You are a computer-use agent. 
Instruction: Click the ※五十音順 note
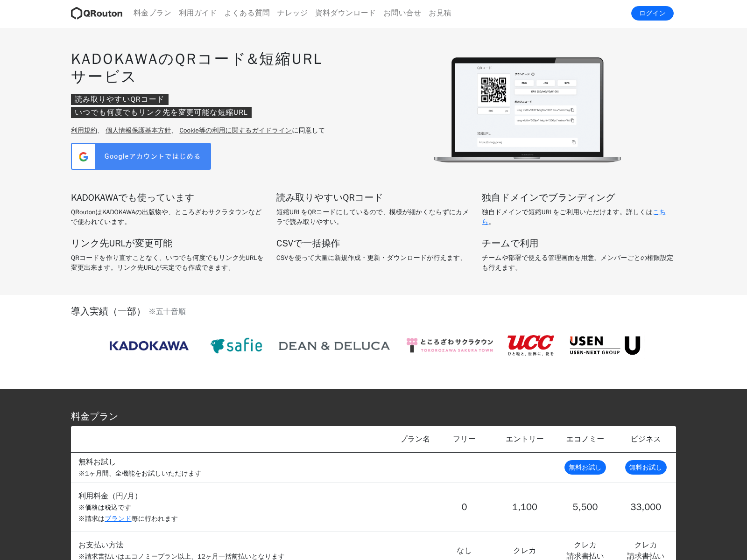(167, 312)
